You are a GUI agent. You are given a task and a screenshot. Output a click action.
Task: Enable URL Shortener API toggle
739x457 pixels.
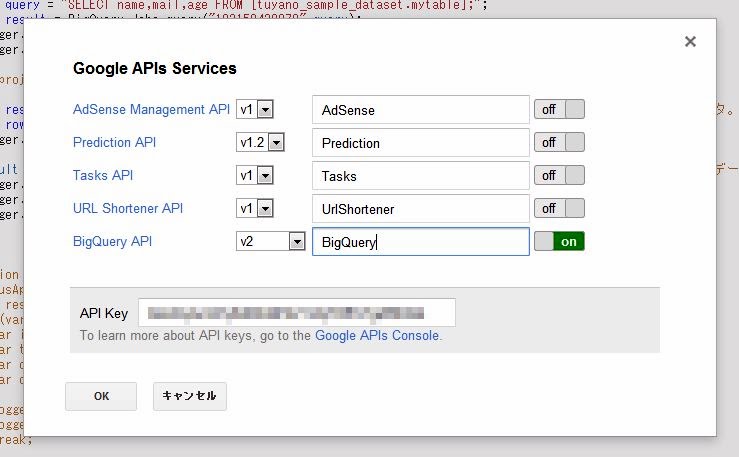(x=559, y=209)
